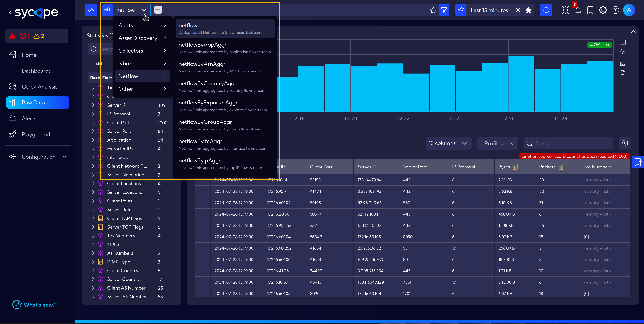Click the 4,789 Hits badge
This screenshot has width=644, height=324.
coord(599,45)
